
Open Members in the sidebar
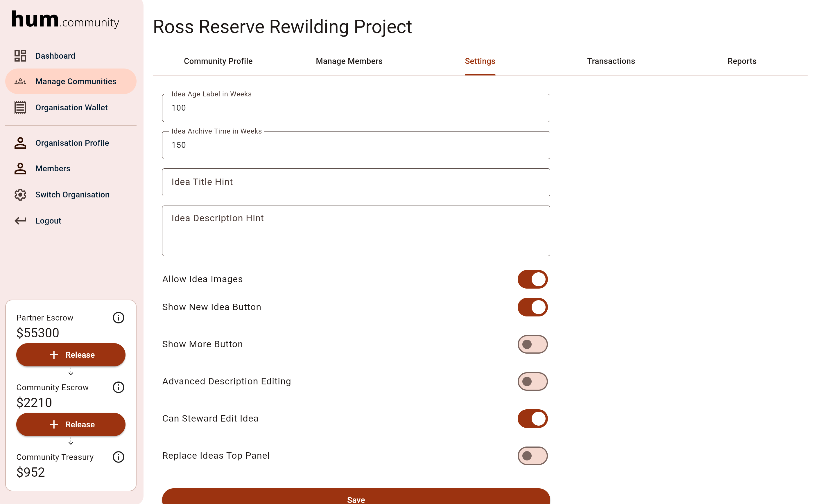click(x=53, y=169)
